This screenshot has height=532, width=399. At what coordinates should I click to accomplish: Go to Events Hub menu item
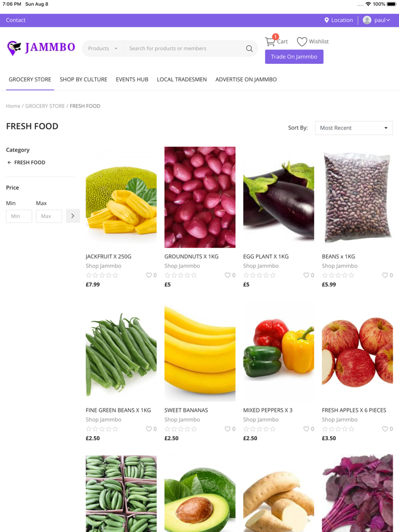[132, 79]
